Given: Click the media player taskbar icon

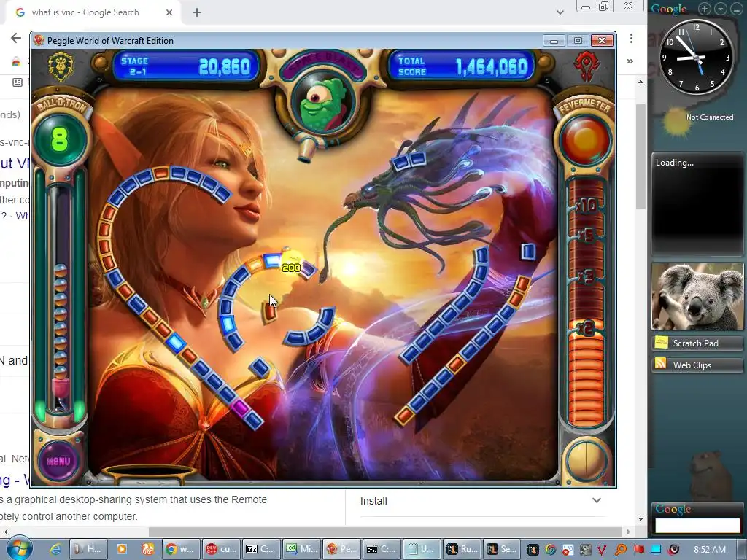Looking at the screenshot, I should [122, 549].
